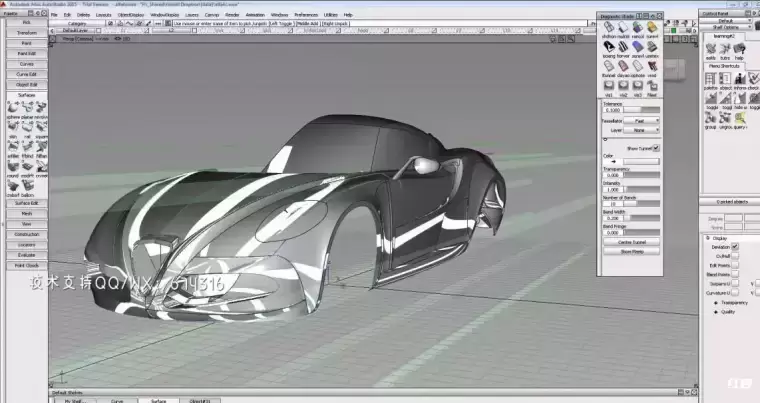Viewport: 760px width, 403px height.
Task: Enable the Blend Points display checkbox
Action: pos(735,274)
